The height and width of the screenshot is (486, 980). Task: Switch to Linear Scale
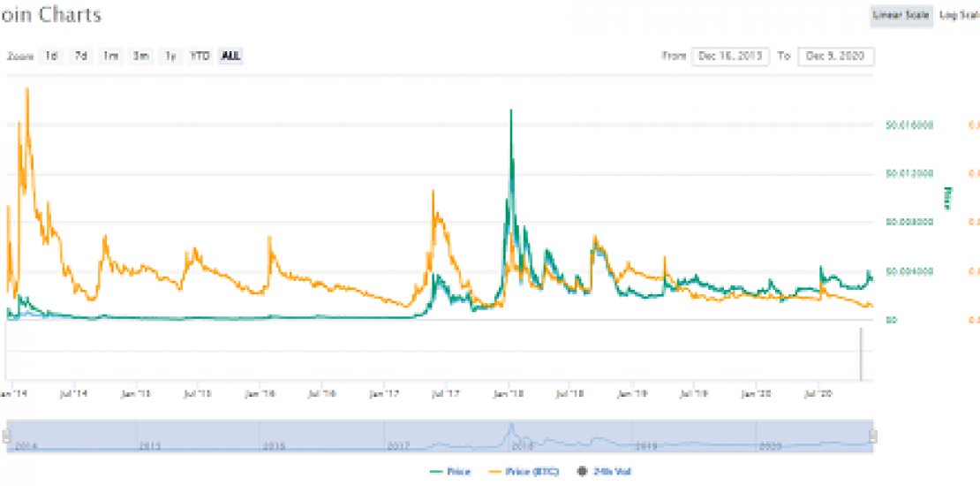(x=901, y=16)
